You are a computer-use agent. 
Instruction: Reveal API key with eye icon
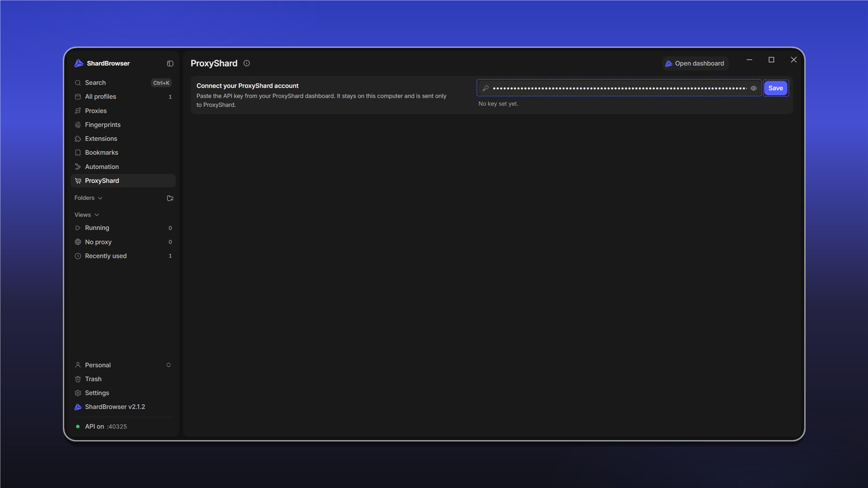click(754, 89)
